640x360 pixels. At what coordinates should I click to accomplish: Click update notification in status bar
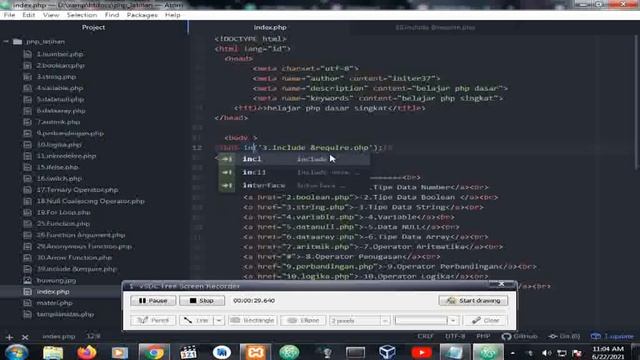coord(612,336)
